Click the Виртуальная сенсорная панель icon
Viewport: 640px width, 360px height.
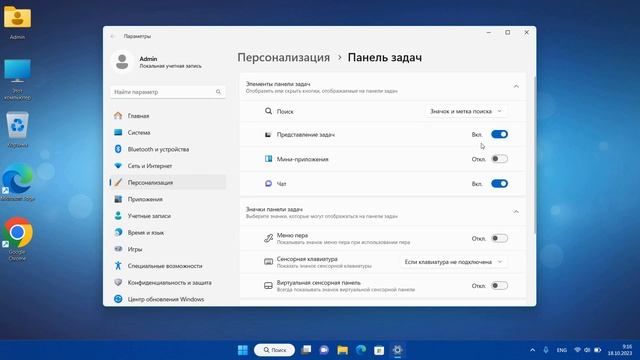(x=268, y=286)
